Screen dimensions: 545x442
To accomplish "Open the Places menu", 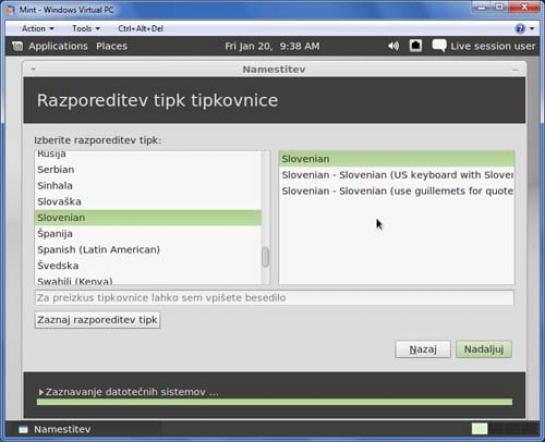I will click(112, 46).
